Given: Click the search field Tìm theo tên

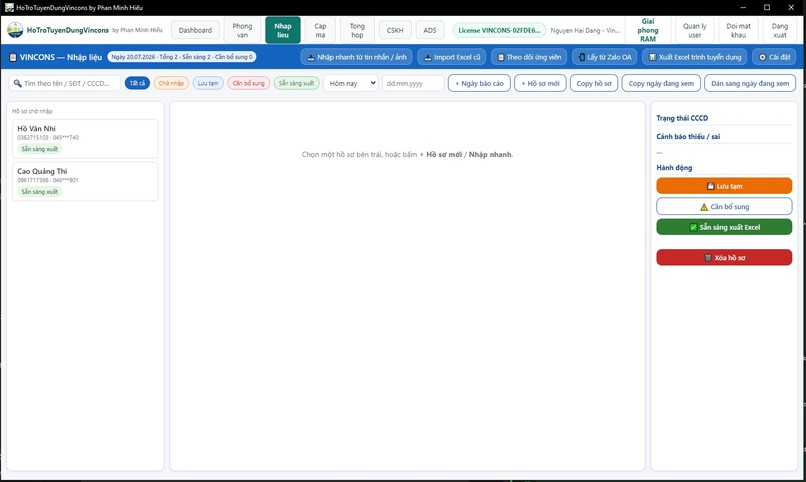Looking at the screenshot, I should [65, 83].
